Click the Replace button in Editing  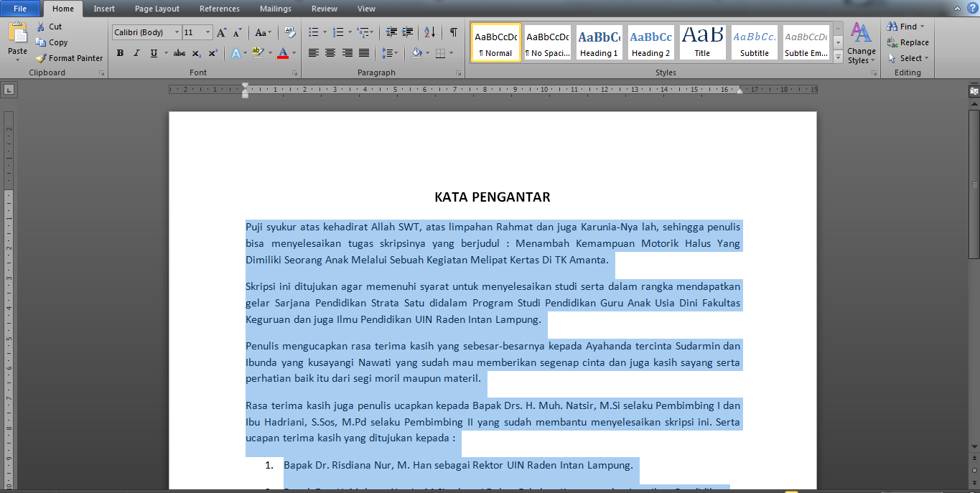pos(908,42)
